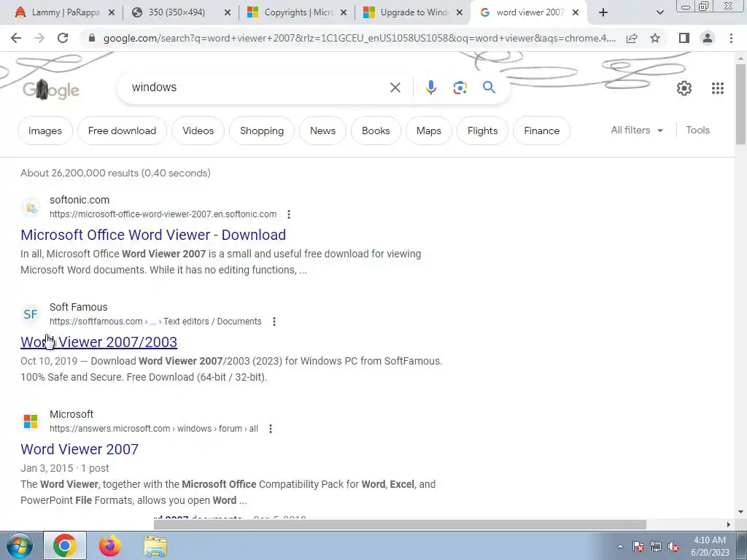Close the Copyrights tab
This screenshot has height=560, width=747.
click(344, 12)
